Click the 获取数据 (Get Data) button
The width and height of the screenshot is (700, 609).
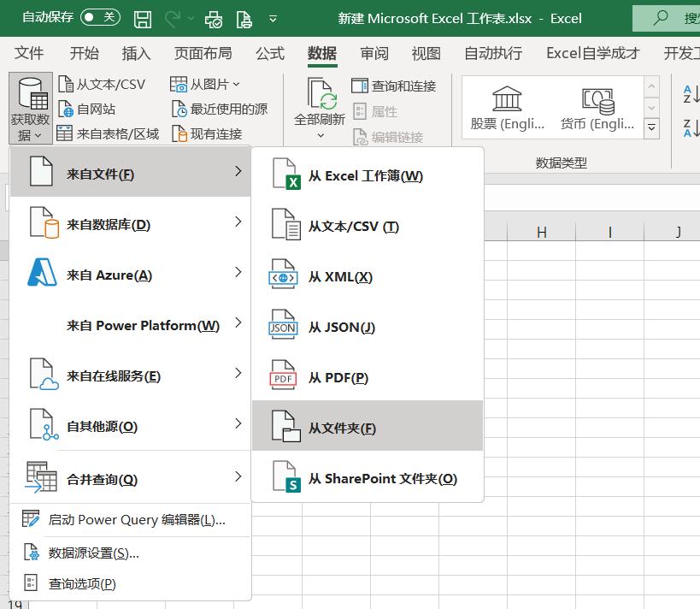coord(31,108)
